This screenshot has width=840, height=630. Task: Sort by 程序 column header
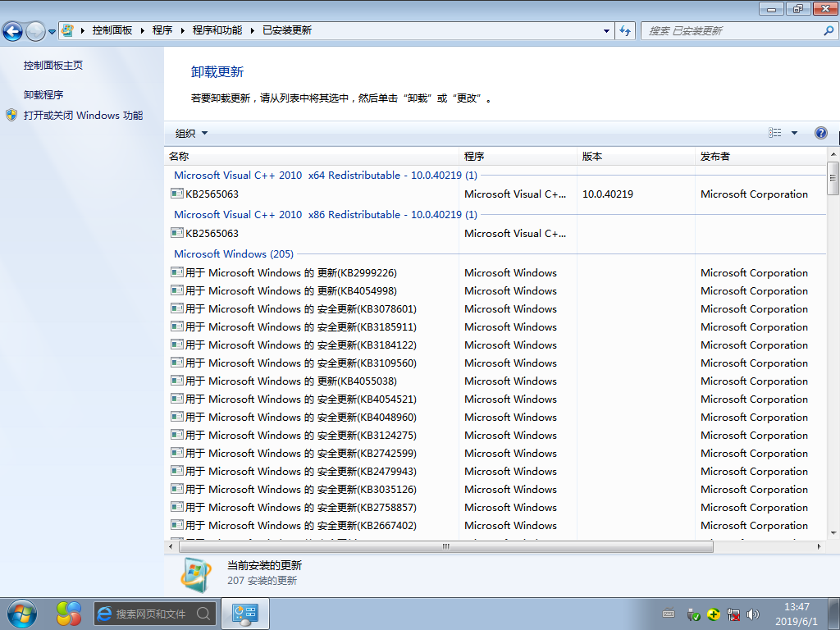(x=518, y=157)
